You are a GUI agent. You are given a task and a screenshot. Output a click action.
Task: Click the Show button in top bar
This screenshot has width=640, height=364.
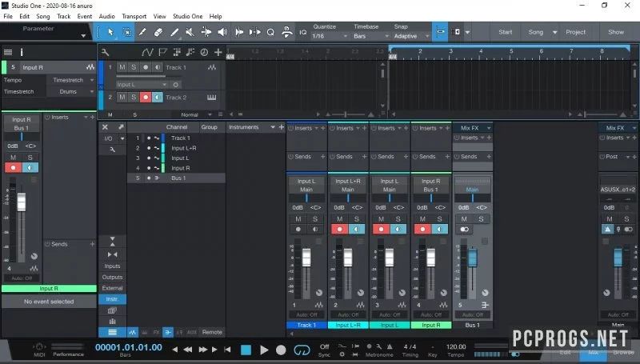[616, 32]
